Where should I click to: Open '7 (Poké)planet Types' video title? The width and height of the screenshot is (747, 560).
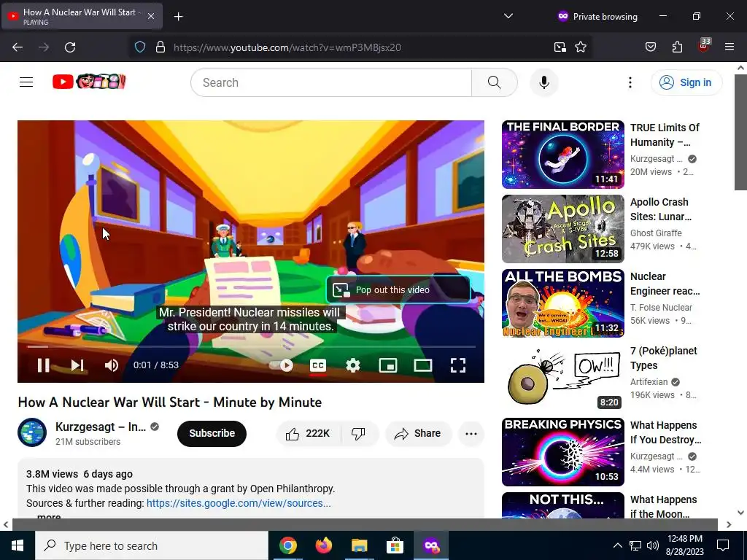pos(664,358)
